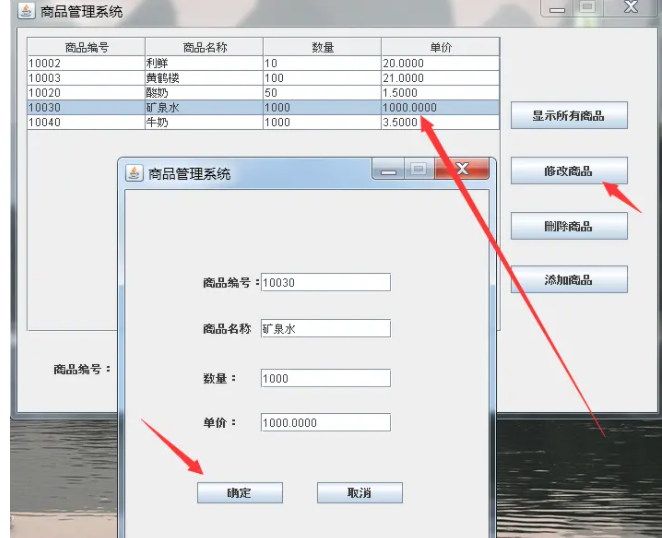Cancel the edit with 取消 button

pyautogui.click(x=360, y=492)
